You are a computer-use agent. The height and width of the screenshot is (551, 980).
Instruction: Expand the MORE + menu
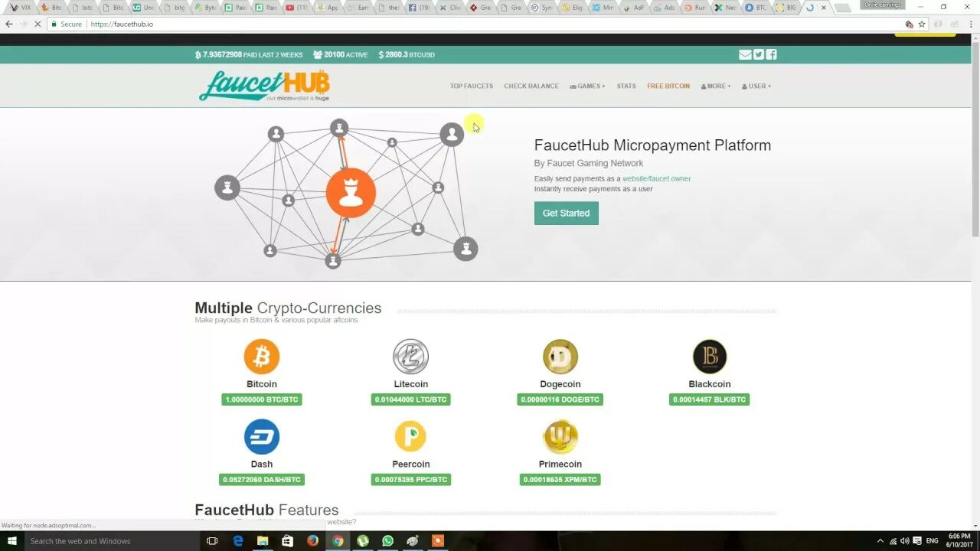716,86
